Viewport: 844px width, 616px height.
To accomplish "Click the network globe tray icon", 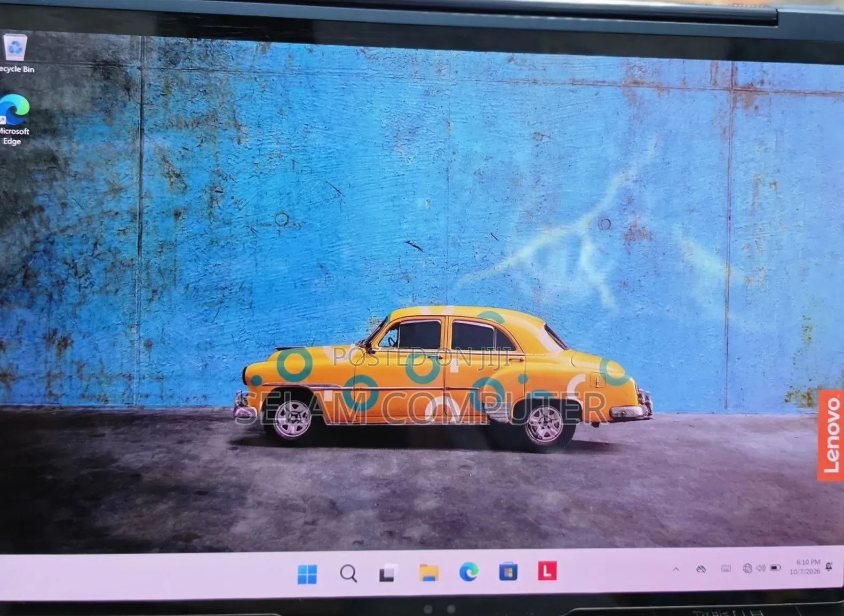I will (x=747, y=569).
